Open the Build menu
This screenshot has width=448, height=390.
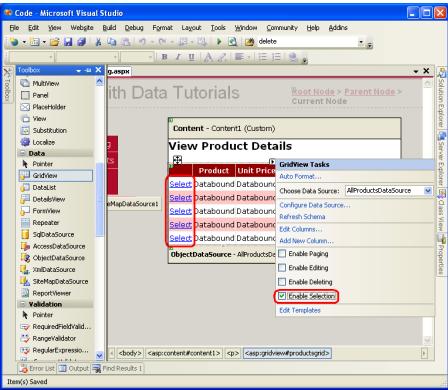pyautogui.click(x=109, y=28)
